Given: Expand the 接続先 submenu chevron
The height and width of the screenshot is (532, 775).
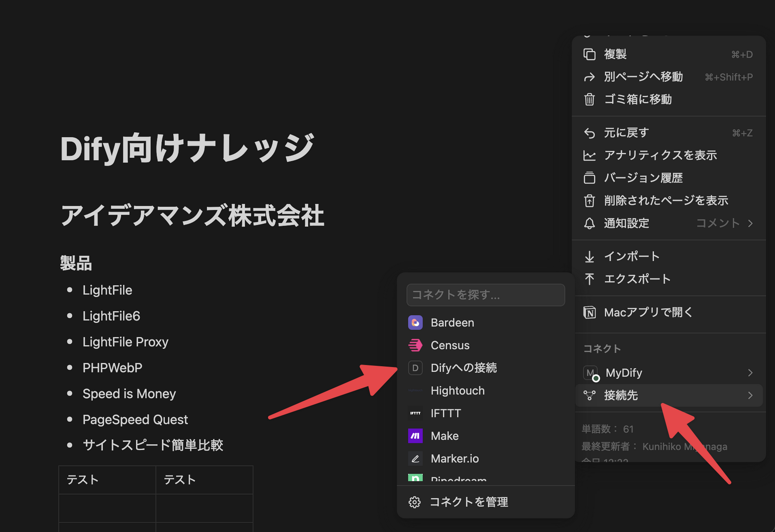Looking at the screenshot, I should coord(750,395).
